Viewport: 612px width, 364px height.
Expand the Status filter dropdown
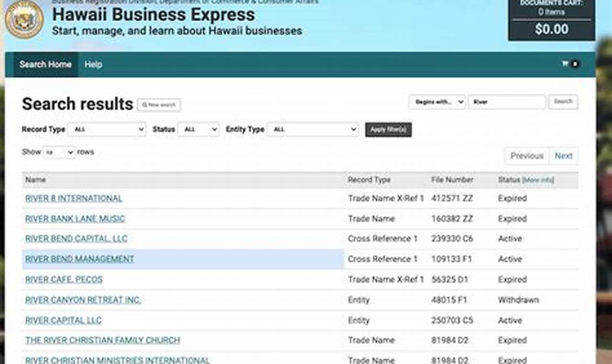click(x=198, y=129)
